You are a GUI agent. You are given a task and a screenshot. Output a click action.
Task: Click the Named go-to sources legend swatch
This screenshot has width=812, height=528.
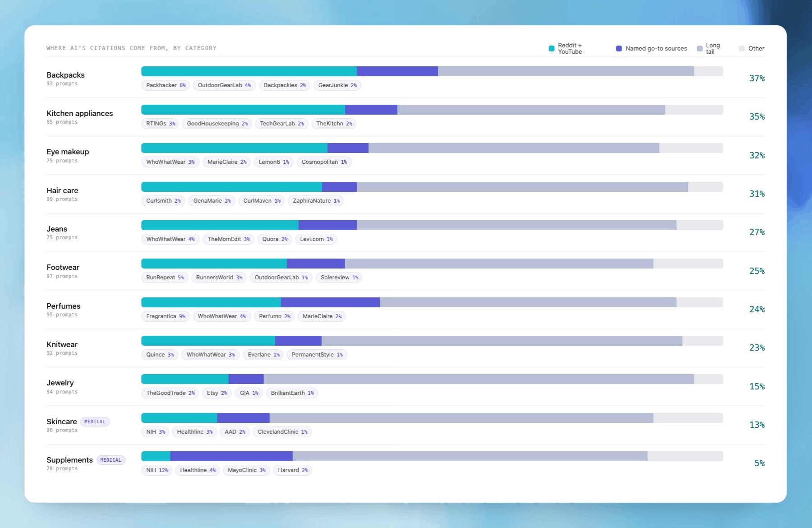tap(619, 48)
